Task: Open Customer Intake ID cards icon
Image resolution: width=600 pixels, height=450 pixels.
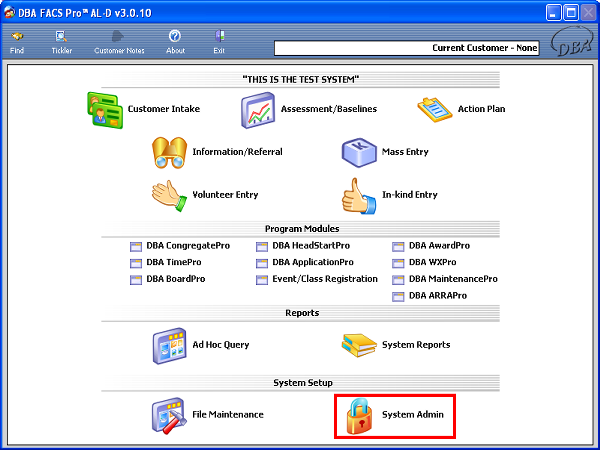Action: click(x=105, y=110)
